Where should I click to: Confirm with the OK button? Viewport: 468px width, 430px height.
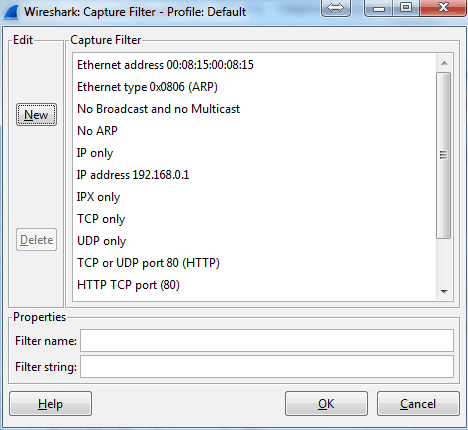(x=326, y=404)
